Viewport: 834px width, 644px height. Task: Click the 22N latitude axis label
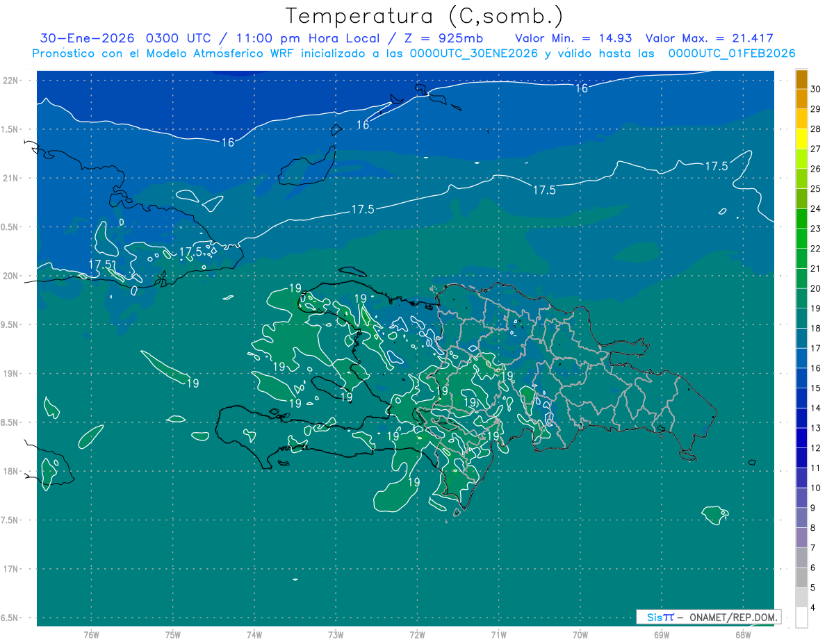(x=12, y=81)
